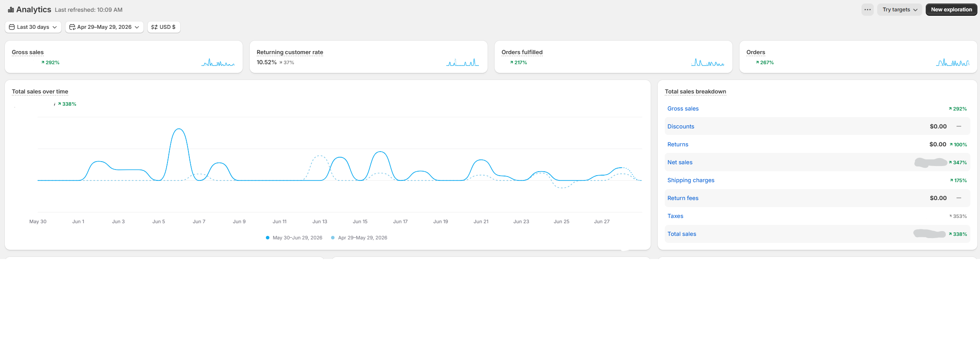This screenshot has width=980, height=363.
Task: Click the 292% change on Gross sales card
Action: (x=50, y=62)
